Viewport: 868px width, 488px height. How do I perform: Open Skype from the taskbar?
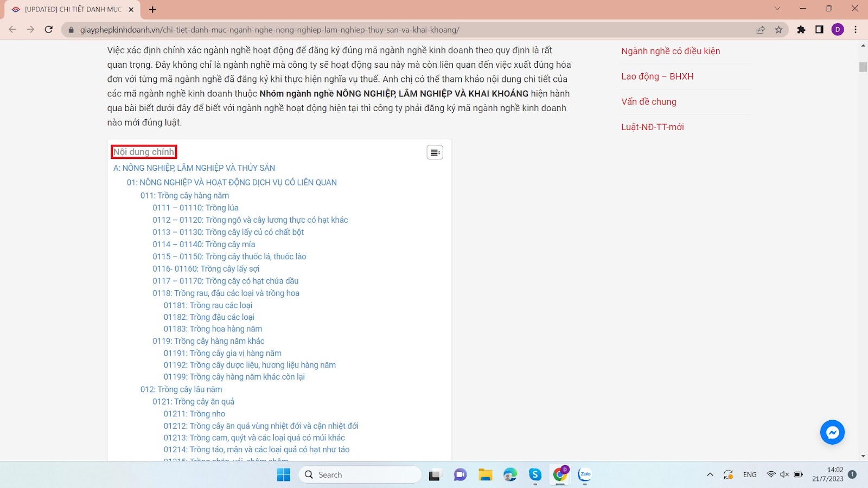535,475
